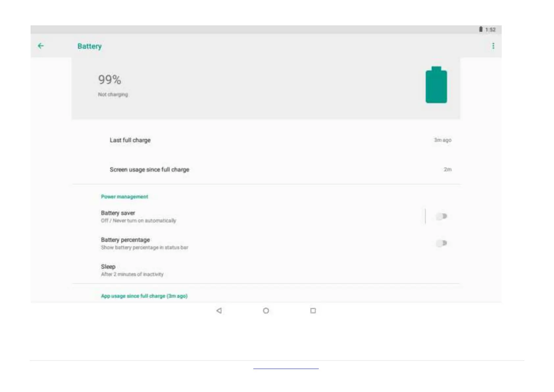The image size is (554, 392).
Task: Toggle the Battery saver switch
Action: point(441,216)
